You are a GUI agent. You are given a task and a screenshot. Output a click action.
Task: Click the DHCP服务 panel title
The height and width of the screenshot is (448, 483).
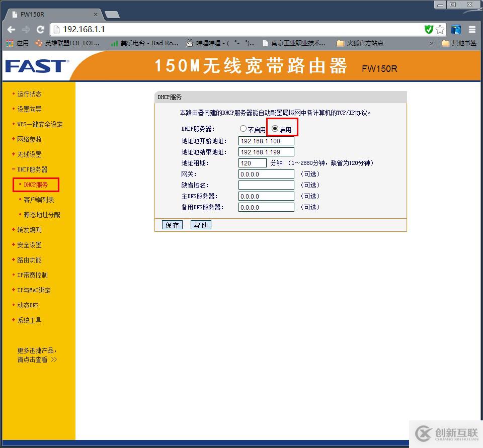pos(170,98)
